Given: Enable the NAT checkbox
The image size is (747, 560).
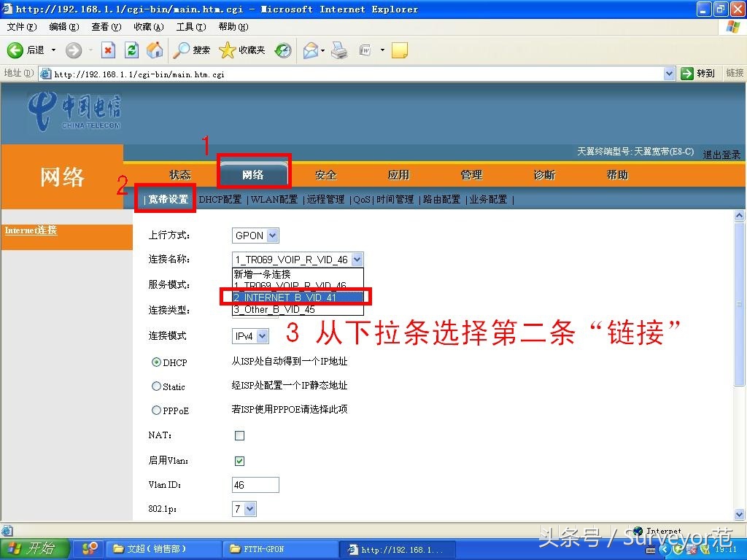Looking at the screenshot, I should pos(239,435).
